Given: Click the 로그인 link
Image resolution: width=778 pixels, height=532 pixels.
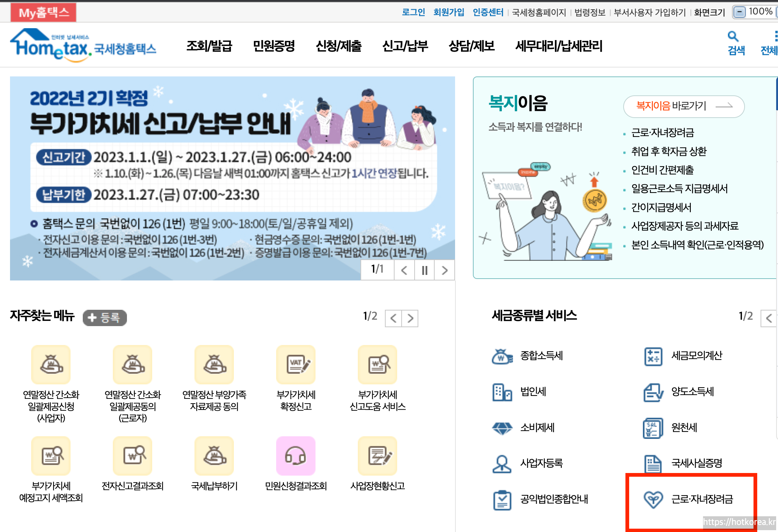Looking at the screenshot, I should point(413,12).
